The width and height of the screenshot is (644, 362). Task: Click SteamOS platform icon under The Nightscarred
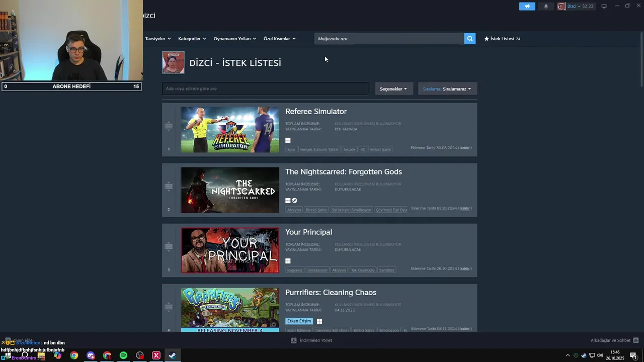pos(294,201)
